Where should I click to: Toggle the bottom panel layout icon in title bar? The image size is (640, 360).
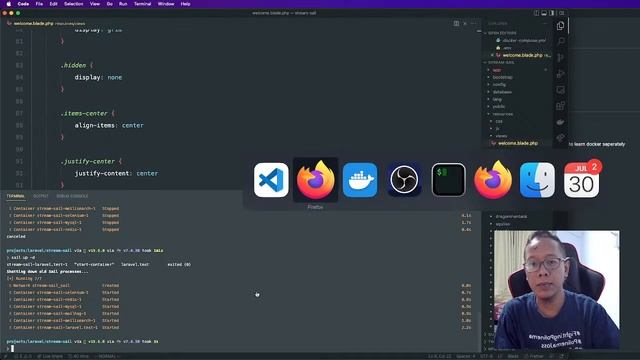(x=544, y=13)
